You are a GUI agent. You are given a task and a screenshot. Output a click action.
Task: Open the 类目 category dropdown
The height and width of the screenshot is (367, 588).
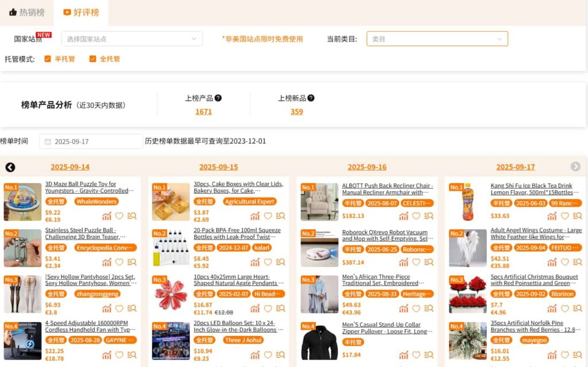[x=438, y=38]
